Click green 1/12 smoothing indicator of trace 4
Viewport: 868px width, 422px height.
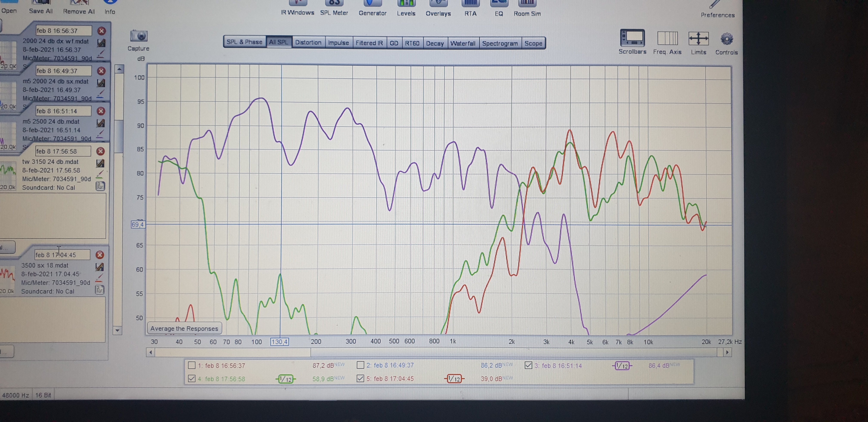pos(285,379)
